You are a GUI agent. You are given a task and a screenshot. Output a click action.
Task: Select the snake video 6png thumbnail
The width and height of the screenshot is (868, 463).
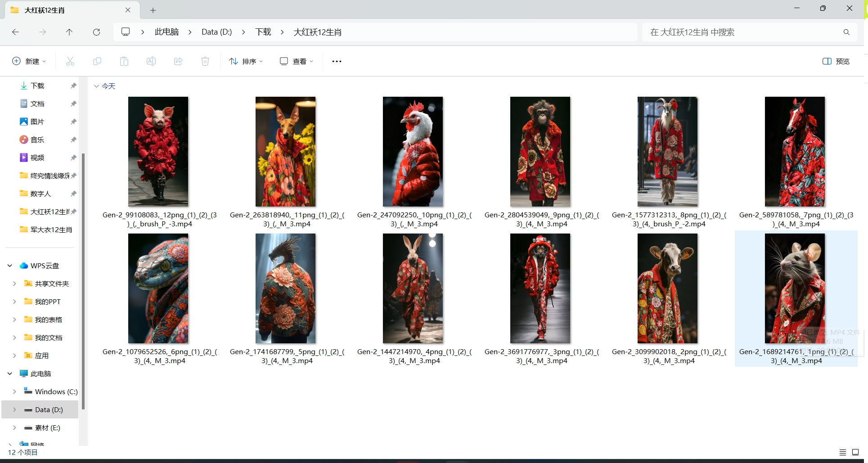pos(158,288)
